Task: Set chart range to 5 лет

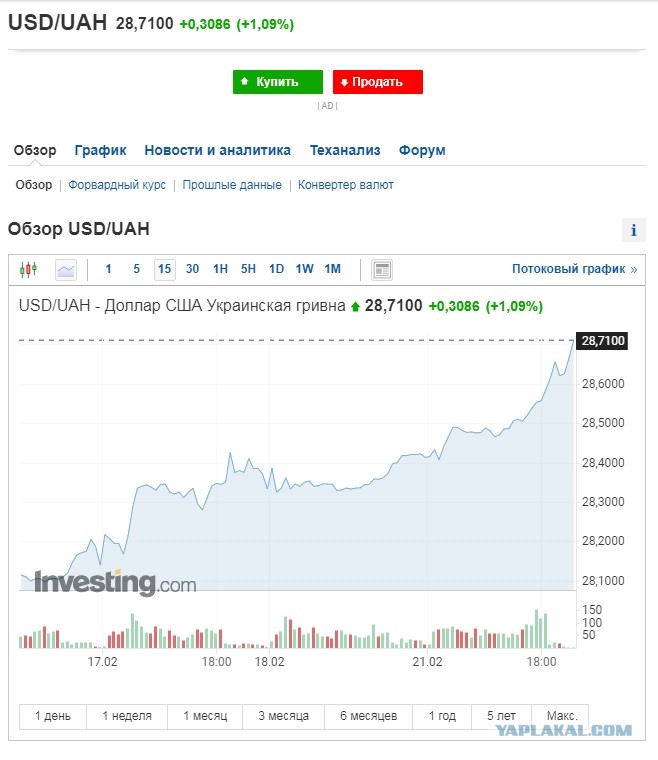Action: [x=501, y=716]
